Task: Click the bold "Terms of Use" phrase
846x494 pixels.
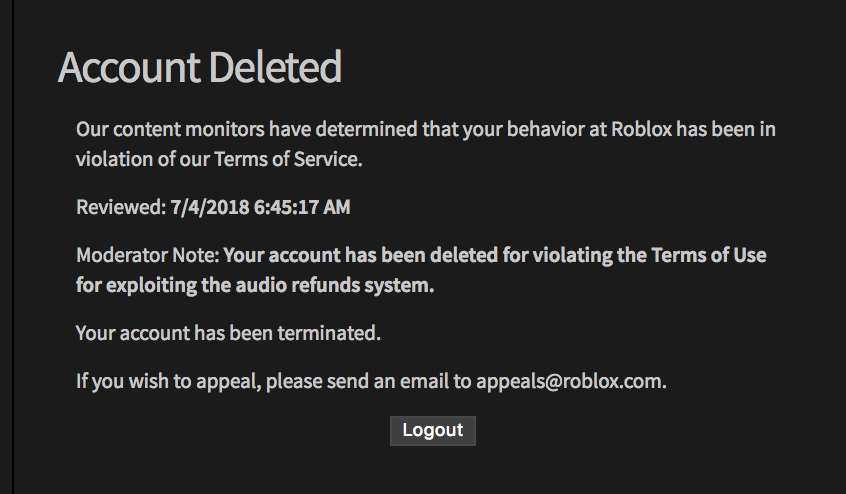Action: click(x=709, y=255)
